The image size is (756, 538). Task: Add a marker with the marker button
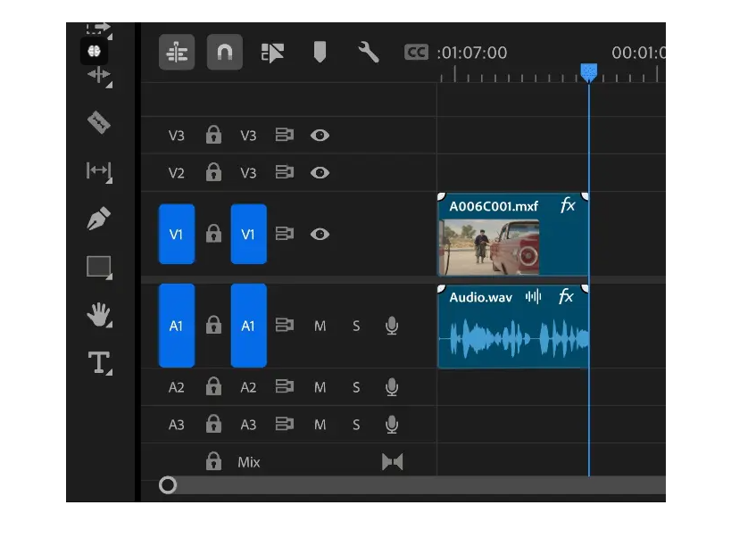(x=320, y=52)
